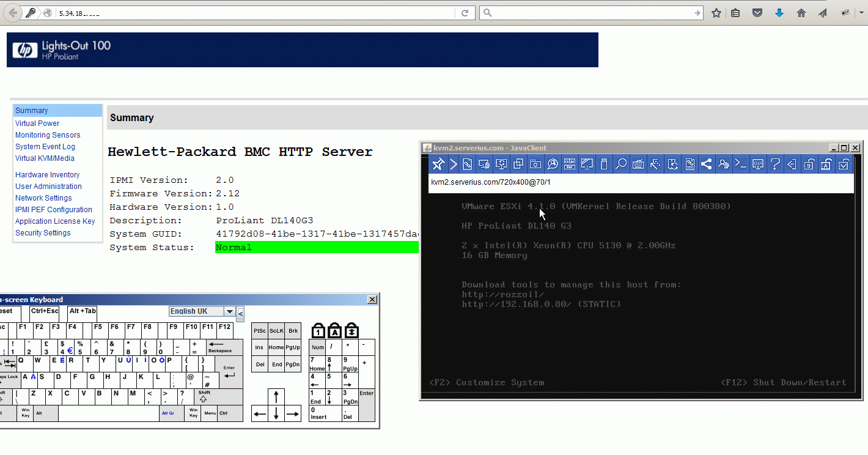Click the document link icon in JavaClient toolbar

467,164
